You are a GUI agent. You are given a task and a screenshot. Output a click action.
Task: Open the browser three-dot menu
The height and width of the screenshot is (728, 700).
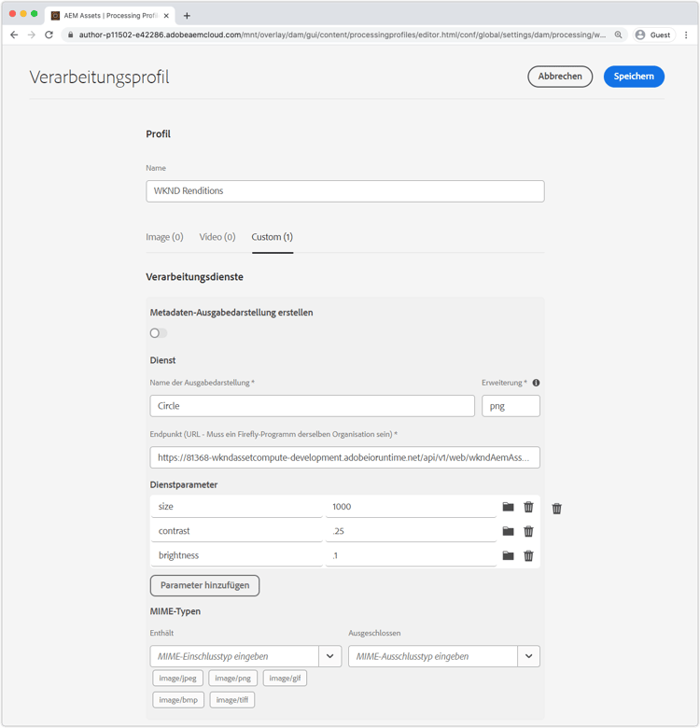(x=686, y=35)
